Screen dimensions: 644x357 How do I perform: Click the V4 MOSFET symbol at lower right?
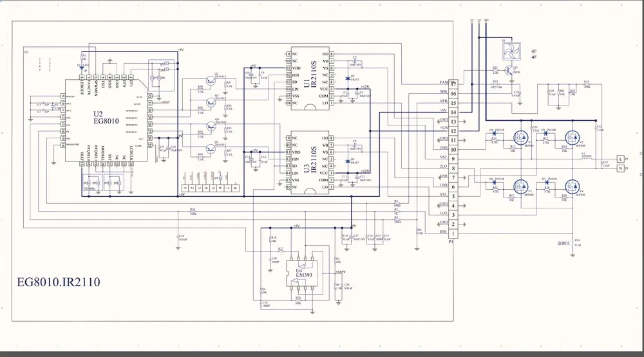tap(573, 187)
